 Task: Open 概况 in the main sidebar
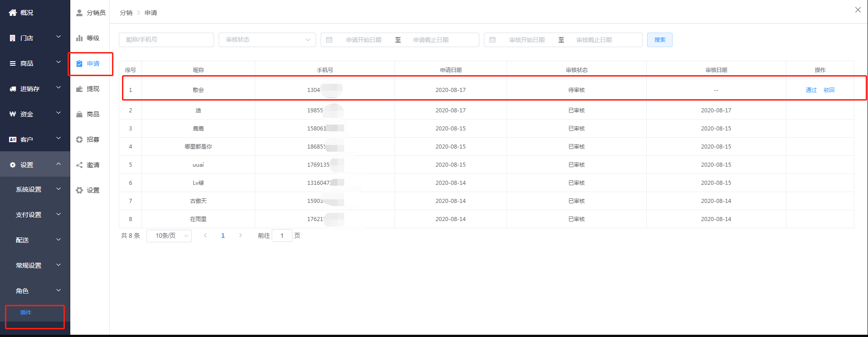click(35, 13)
